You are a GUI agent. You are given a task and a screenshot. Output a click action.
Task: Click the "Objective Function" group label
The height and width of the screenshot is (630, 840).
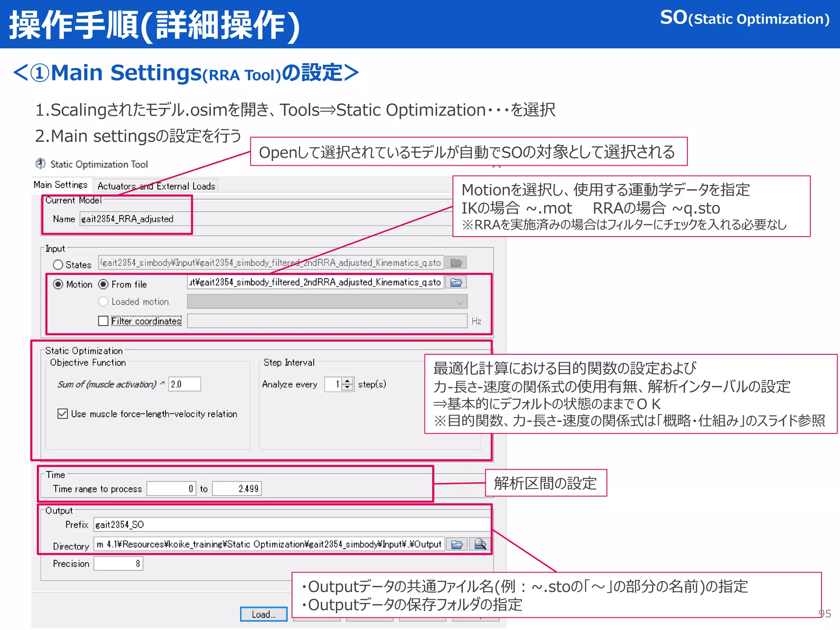tap(88, 363)
